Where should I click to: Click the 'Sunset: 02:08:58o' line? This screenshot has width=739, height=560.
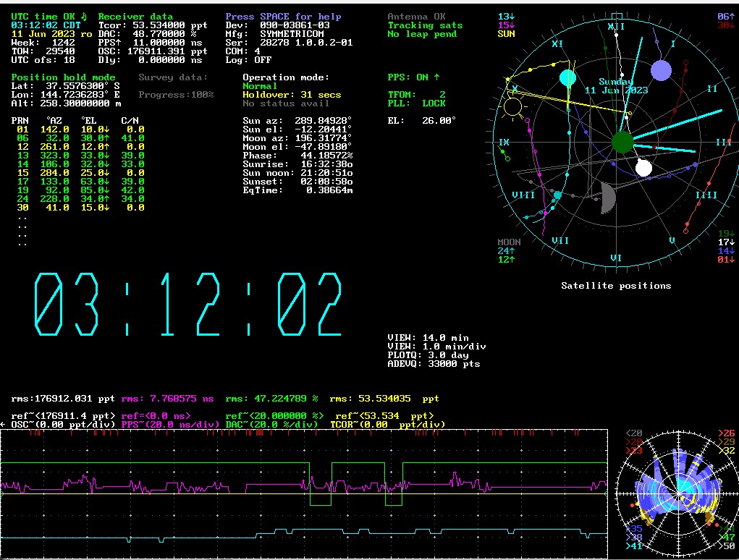[x=297, y=182]
